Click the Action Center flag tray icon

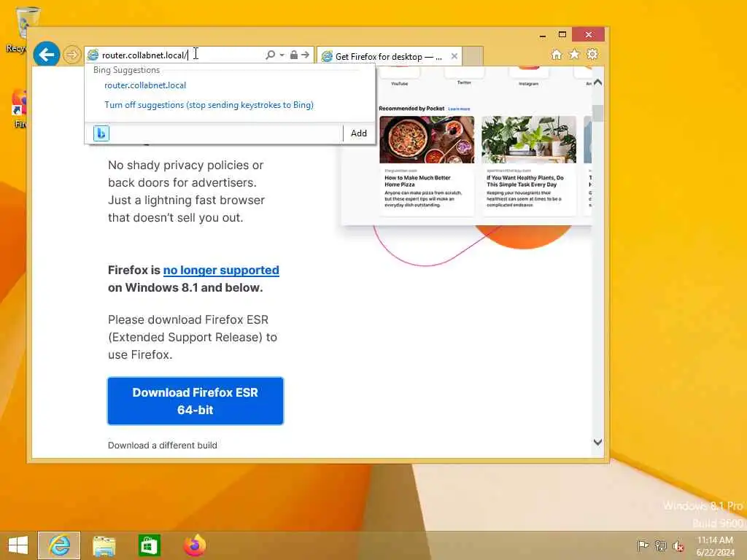tap(643, 545)
